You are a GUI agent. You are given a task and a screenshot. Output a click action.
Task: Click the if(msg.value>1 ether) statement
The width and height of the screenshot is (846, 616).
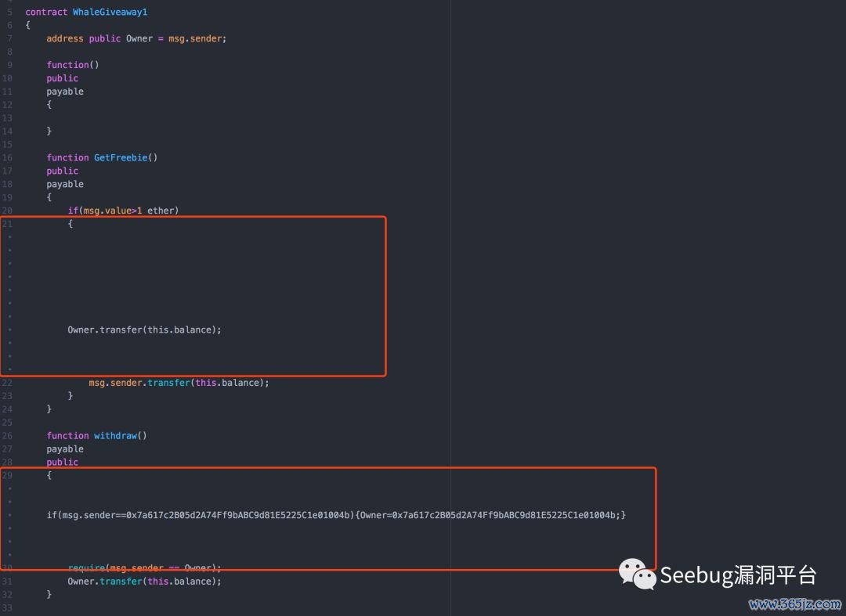(123, 211)
